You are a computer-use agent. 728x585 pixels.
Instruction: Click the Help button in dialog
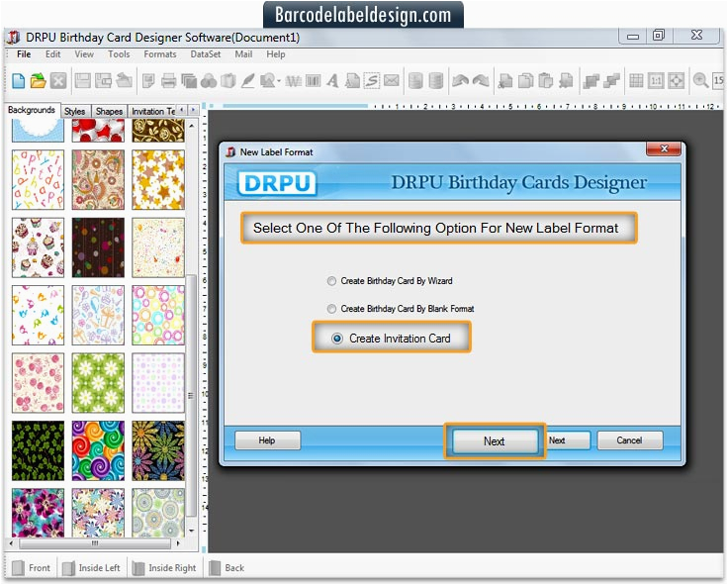click(267, 440)
